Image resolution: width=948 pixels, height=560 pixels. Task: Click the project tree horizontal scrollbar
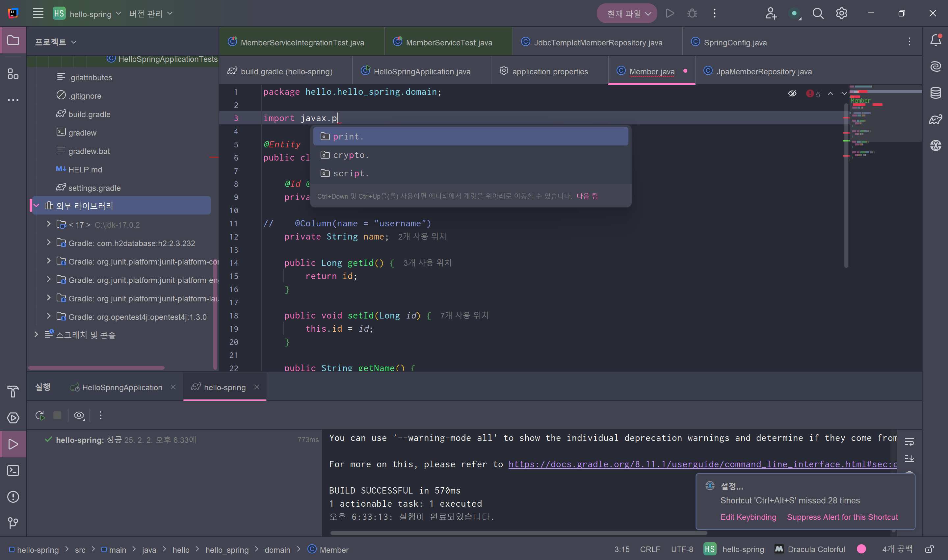click(96, 368)
